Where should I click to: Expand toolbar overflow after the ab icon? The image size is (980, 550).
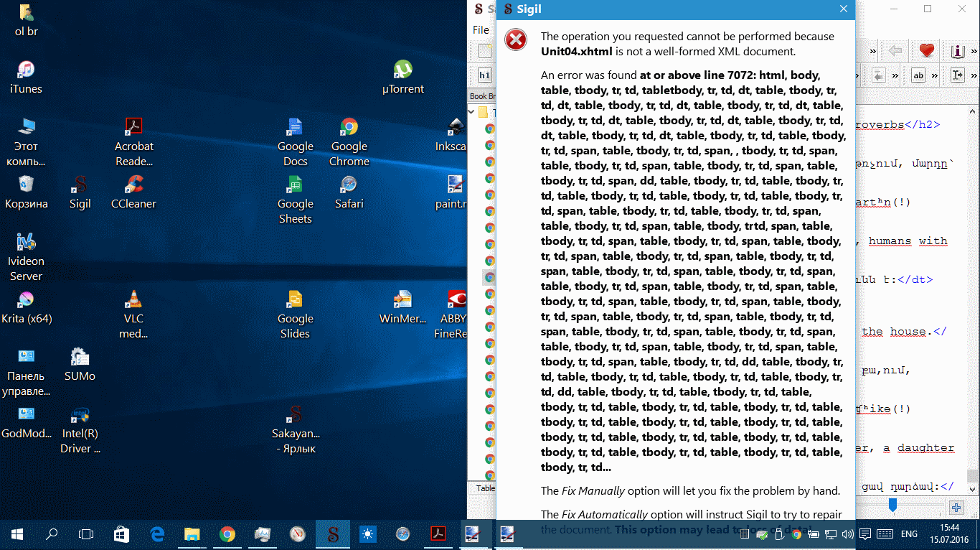point(933,75)
